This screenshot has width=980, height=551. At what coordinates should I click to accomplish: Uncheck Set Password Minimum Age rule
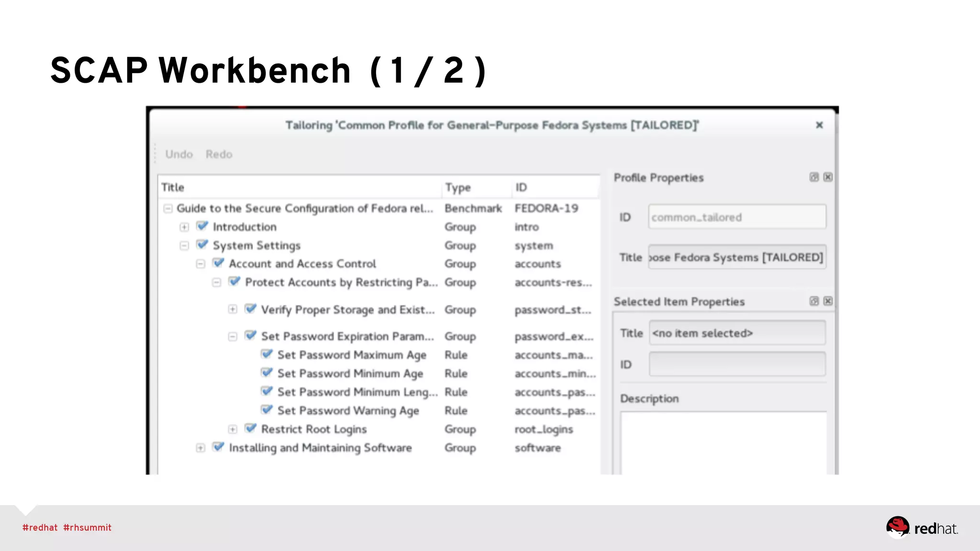coord(267,373)
